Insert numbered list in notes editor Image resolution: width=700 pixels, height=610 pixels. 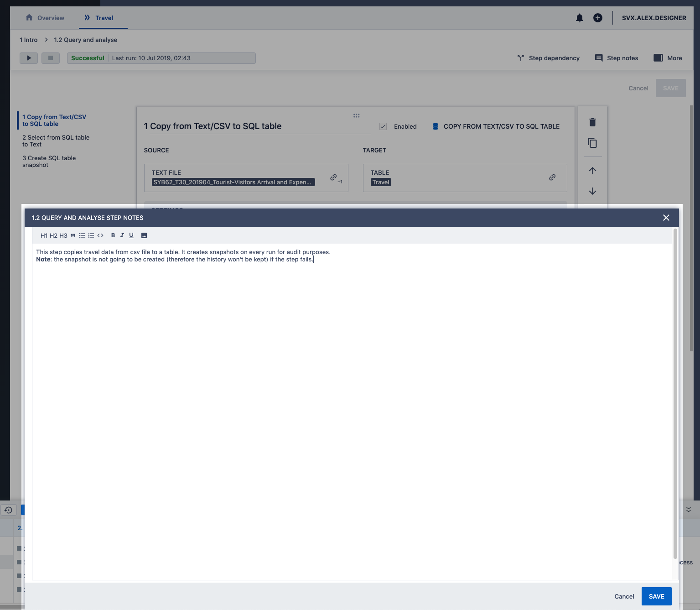pyautogui.click(x=91, y=235)
